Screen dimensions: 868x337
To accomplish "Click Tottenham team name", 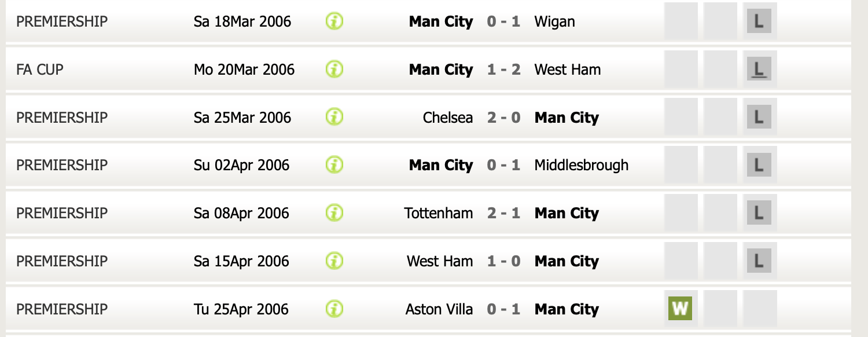I will tap(439, 213).
